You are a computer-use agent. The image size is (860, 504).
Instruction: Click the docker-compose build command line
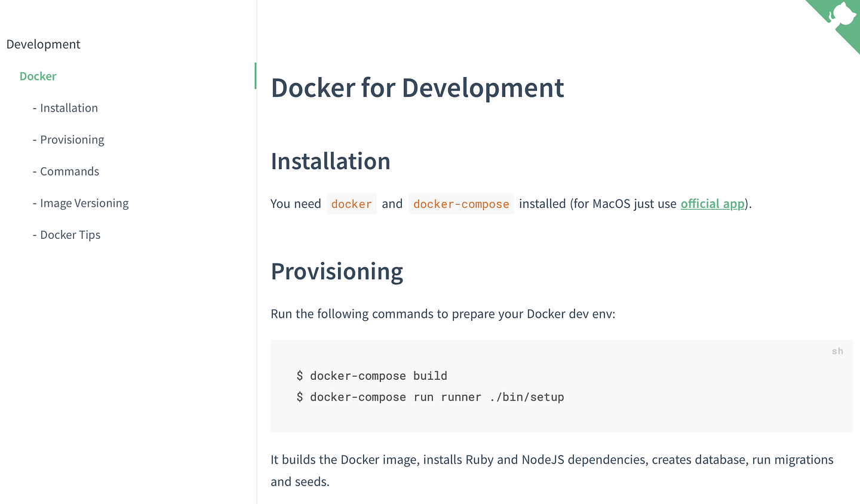coord(372,376)
